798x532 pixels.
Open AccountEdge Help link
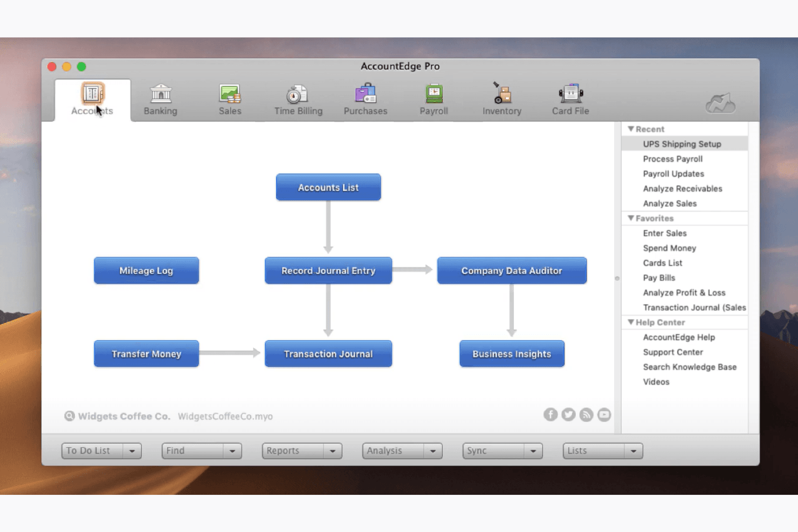click(x=679, y=337)
